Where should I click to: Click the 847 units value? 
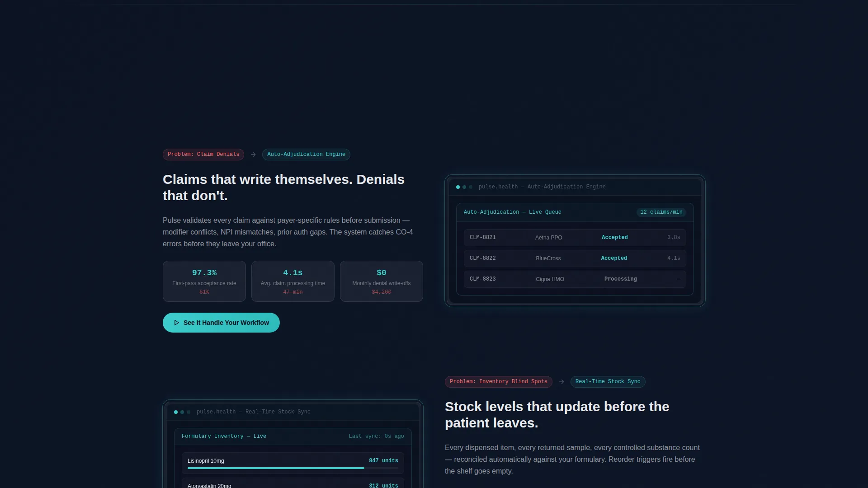(x=383, y=461)
